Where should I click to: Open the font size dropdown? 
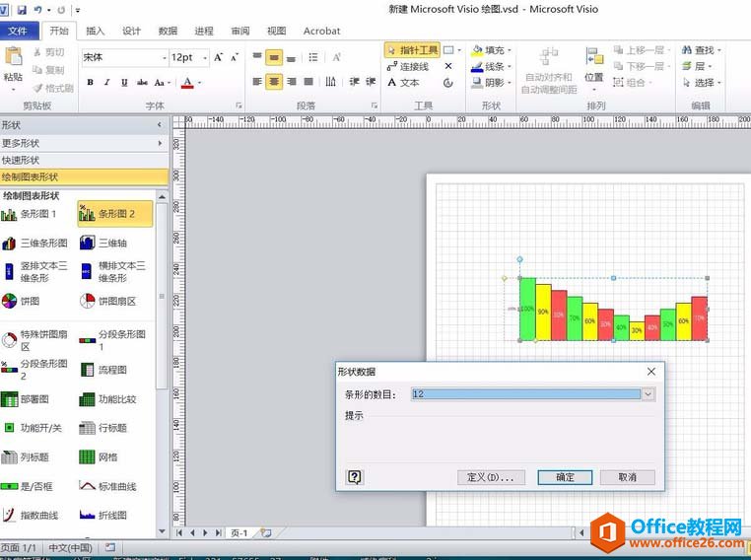[x=201, y=58]
